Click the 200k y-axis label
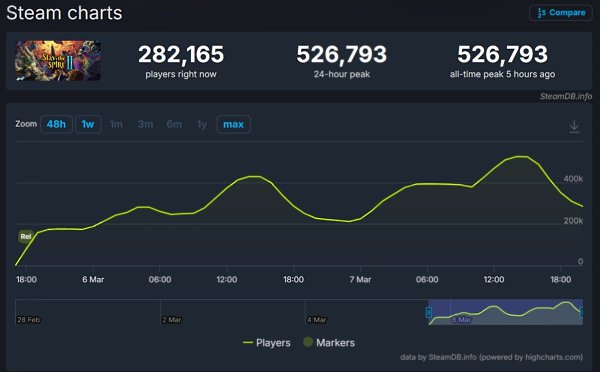The image size is (600, 372). tap(573, 221)
